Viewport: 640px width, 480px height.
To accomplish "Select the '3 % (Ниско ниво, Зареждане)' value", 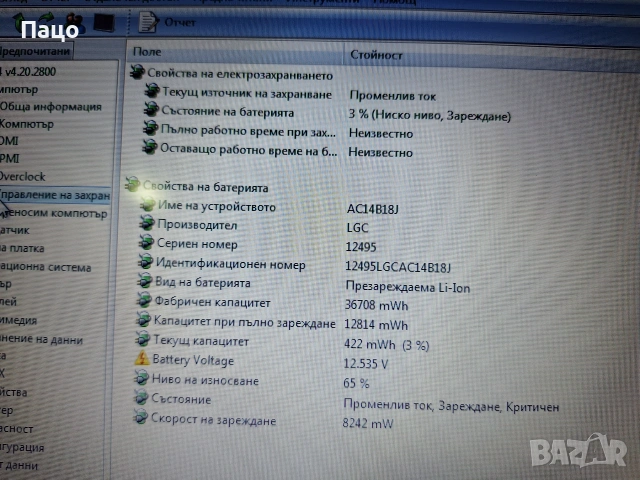I will coord(429,116).
